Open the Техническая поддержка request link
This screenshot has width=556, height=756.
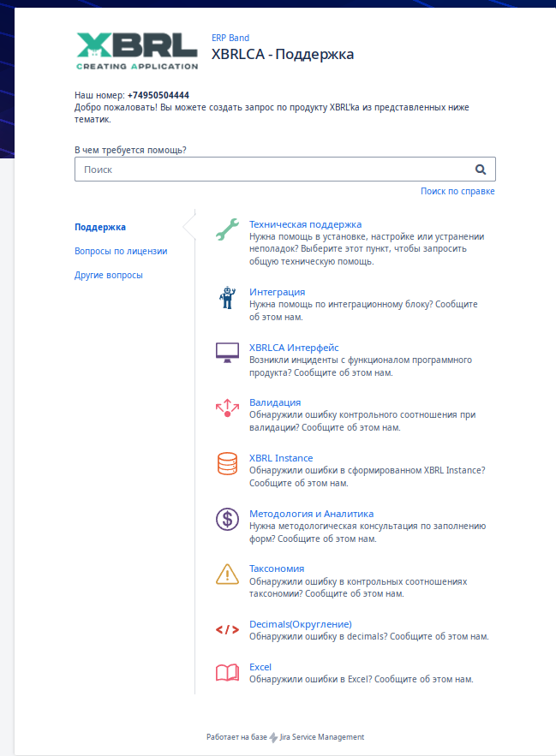[305, 224]
